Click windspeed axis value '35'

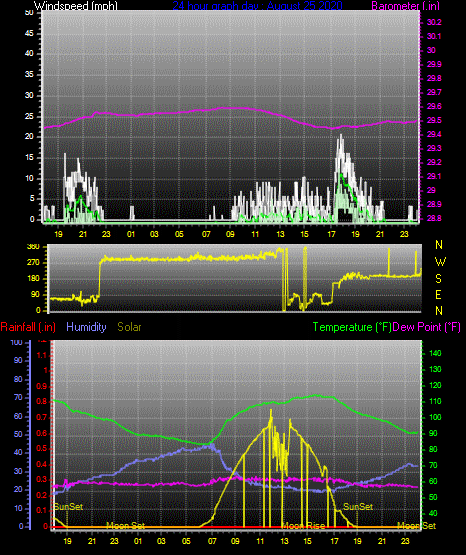click(29, 75)
